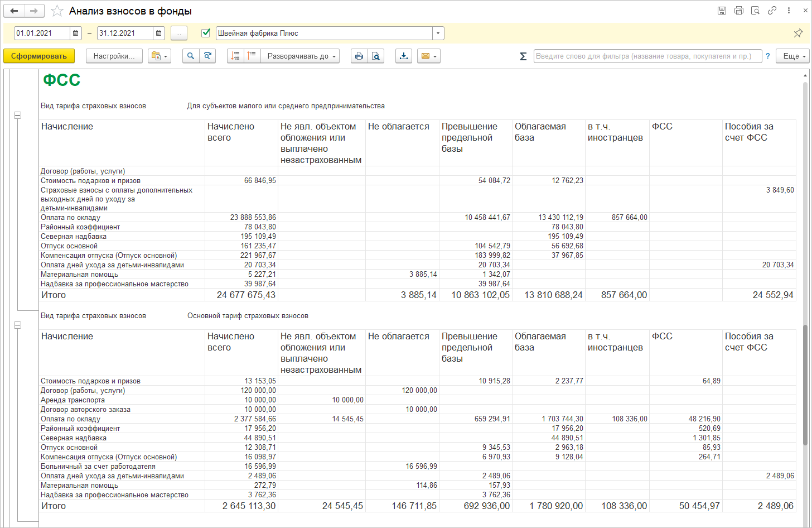Add report to favorites with star icon
The image size is (812, 528).
[56, 11]
